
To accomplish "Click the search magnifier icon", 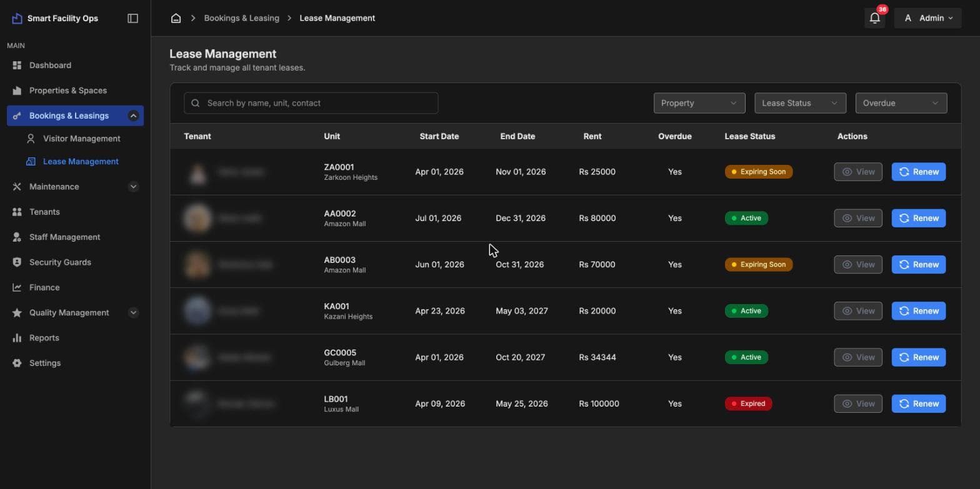I will click(196, 103).
